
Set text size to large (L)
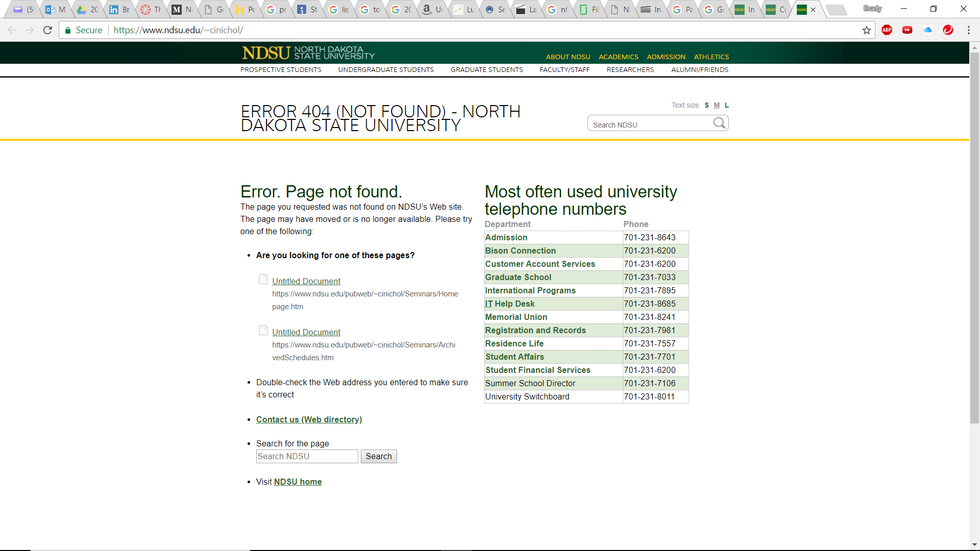click(727, 105)
